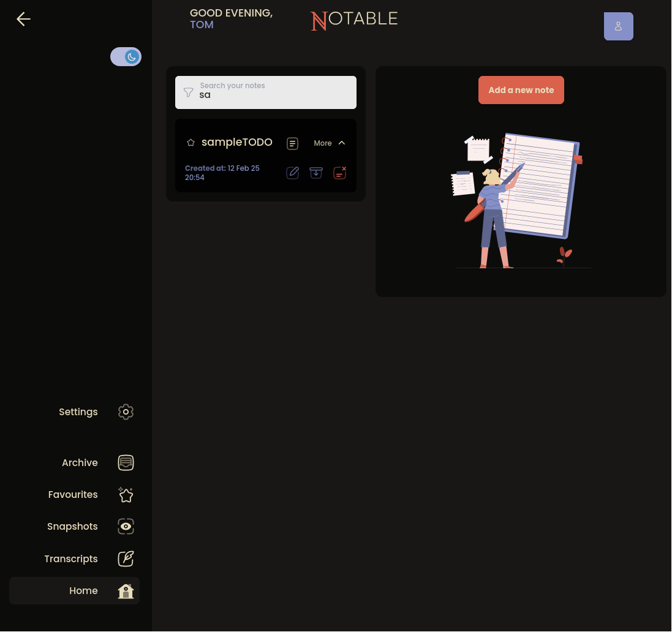Go to Archive in the sidebar
Viewport: 672px width, 632px height.
pos(80,462)
